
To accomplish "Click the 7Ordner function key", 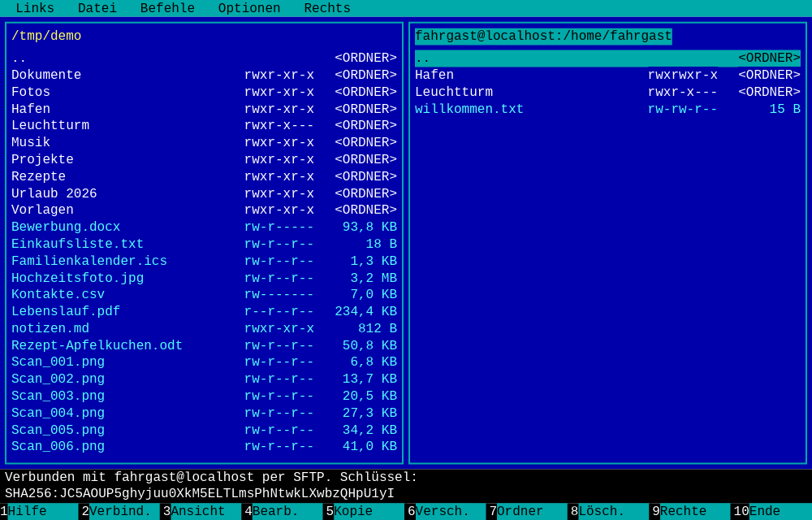I will click(x=527, y=511).
